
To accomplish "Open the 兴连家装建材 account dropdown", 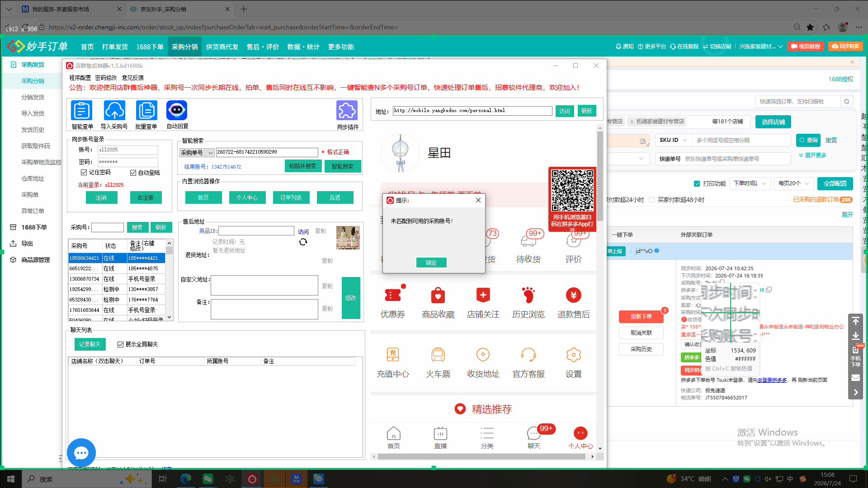I will [x=761, y=47].
